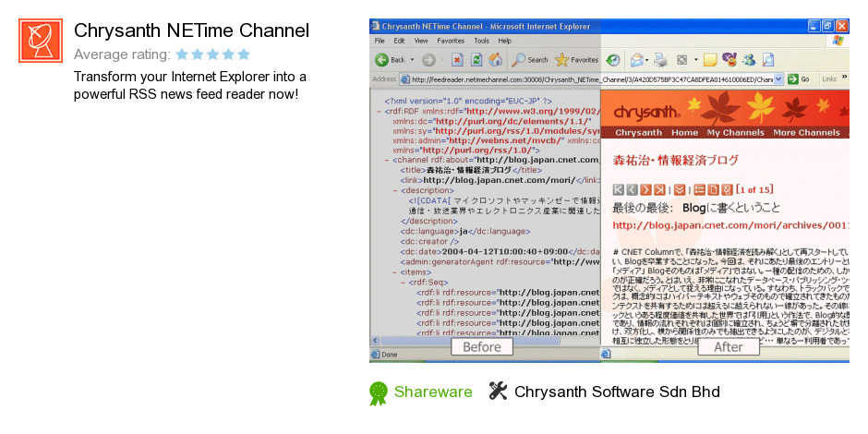Image resolution: width=868 pixels, height=434 pixels.
Task: Click the Messenger people icon
Action: [749, 60]
